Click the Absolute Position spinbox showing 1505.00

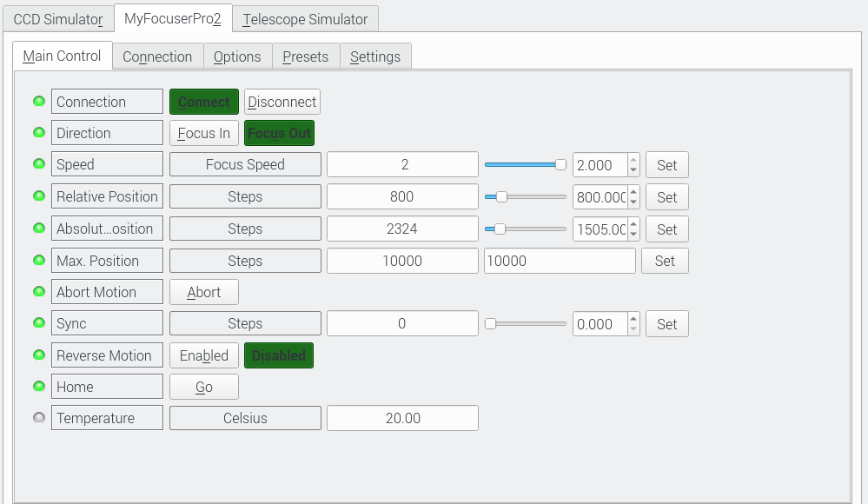coord(600,229)
